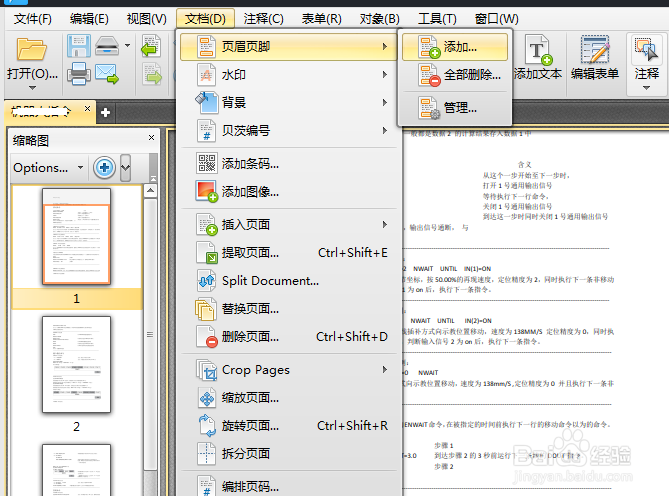Open the Form (表单) menu
669x500 pixels.
(321, 19)
